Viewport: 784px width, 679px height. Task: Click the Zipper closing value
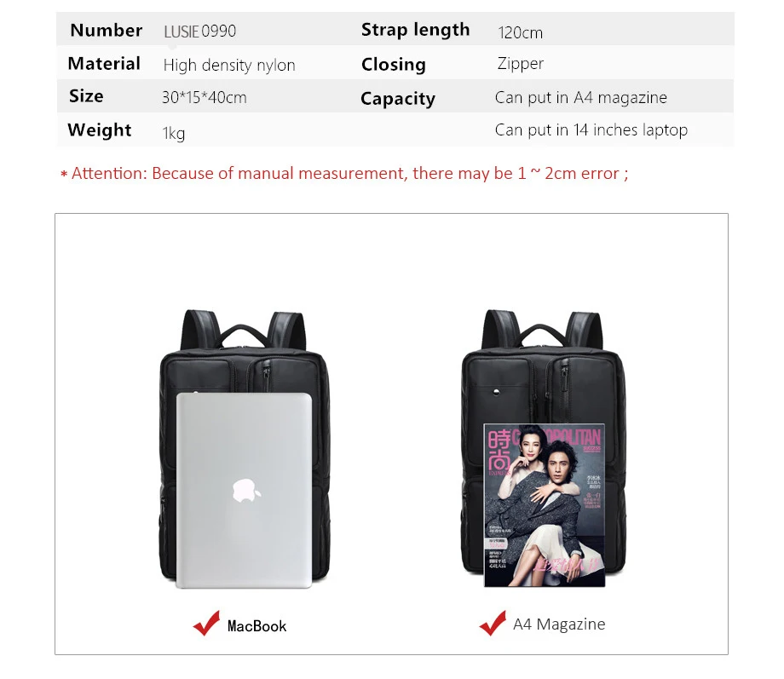(x=520, y=64)
